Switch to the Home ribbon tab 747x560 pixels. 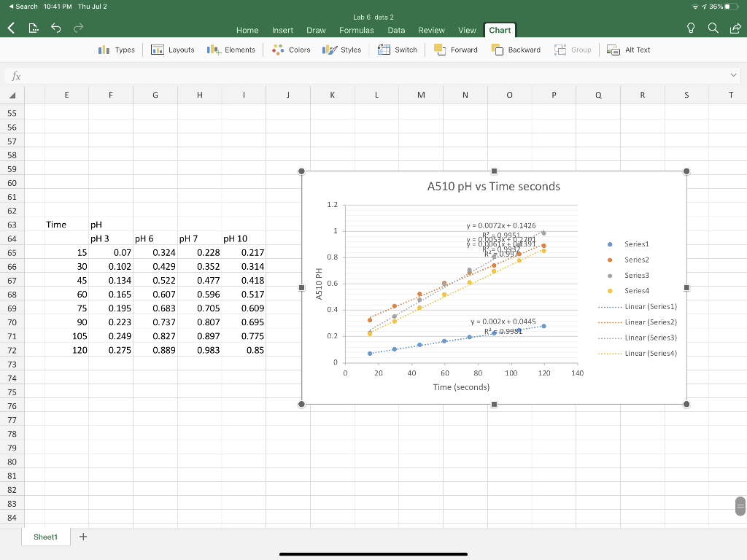click(x=247, y=31)
